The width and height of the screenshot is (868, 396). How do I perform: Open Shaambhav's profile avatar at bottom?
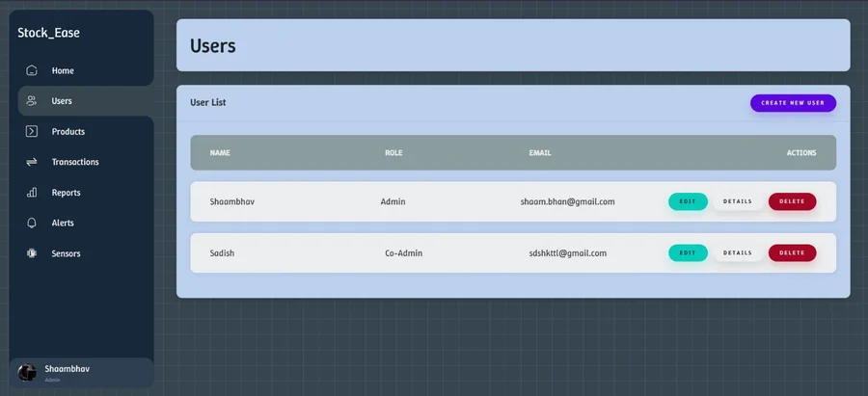tap(27, 372)
